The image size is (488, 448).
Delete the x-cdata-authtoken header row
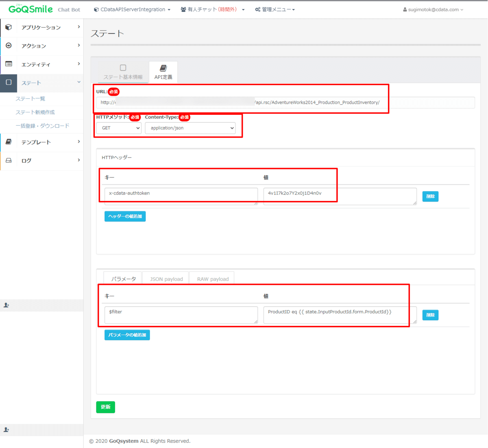[430, 197]
